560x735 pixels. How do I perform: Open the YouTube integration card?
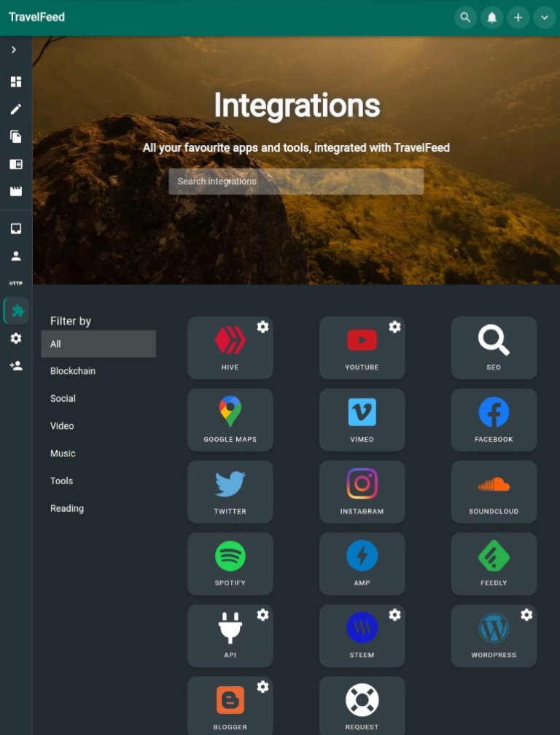point(362,348)
